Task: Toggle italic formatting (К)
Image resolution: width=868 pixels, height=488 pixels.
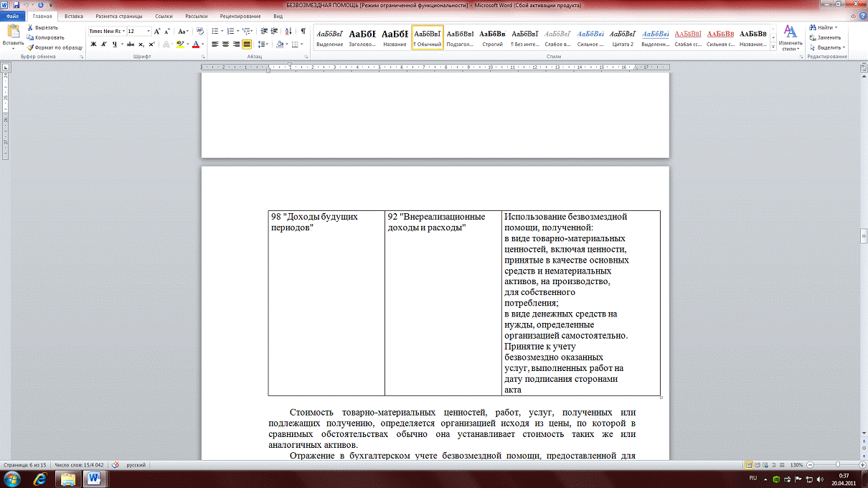Action: pyautogui.click(x=103, y=44)
